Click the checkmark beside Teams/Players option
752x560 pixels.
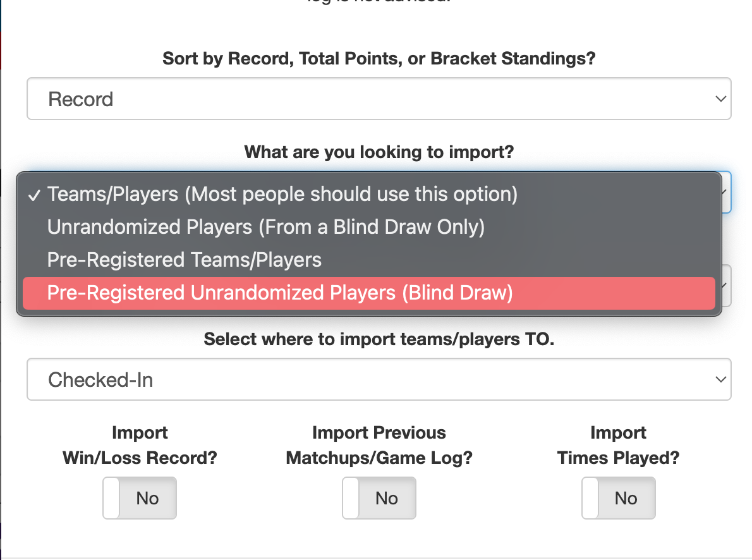point(35,194)
